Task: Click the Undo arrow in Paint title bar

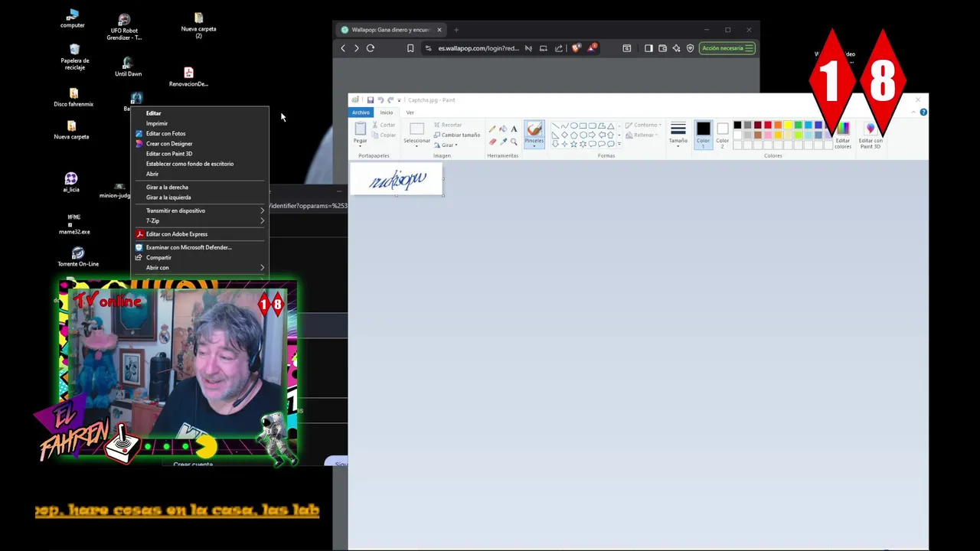Action: pos(381,100)
